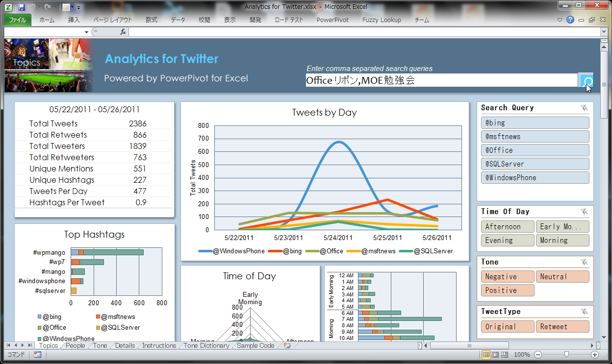
Task: Filter by Original tweet type
Action: [508, 326]
